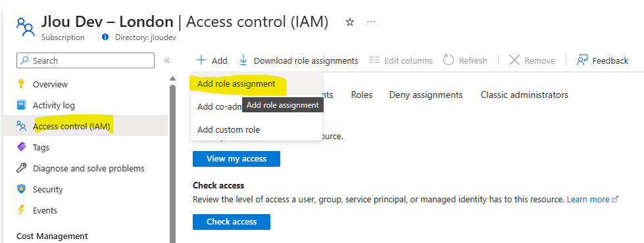Switch to the Roles tab
This screenshot has height=243, width=644.
[362, 95]
